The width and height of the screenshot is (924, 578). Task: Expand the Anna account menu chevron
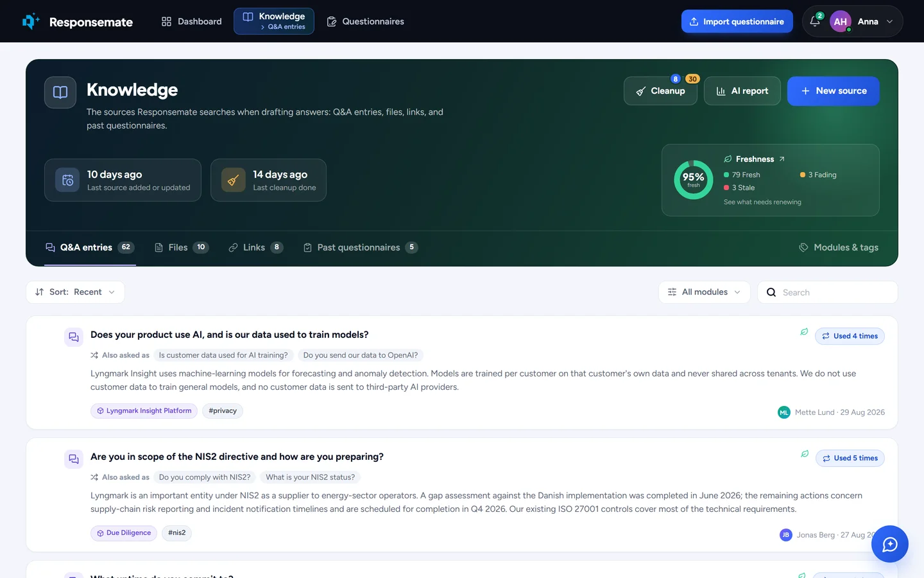(x=889, y=21)
